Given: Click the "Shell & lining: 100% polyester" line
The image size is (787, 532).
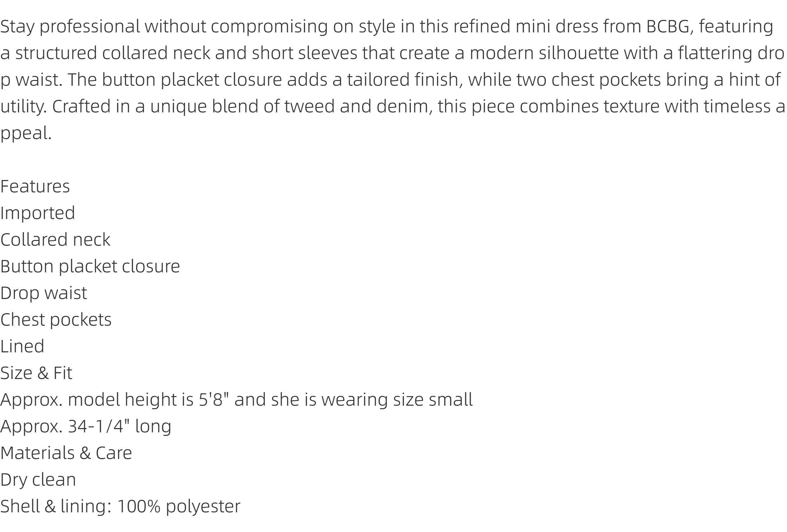Looking at the screenshot, I should [120, 506].
